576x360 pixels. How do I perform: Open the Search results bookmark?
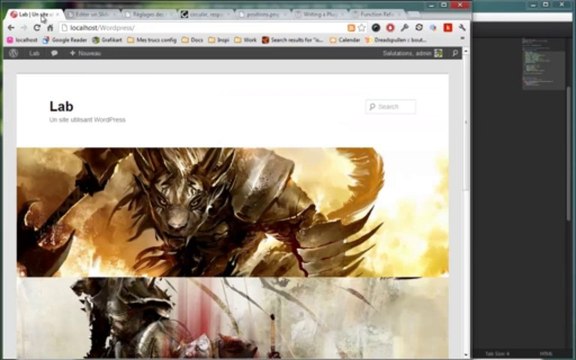pyautogui.click(x=293, y=40)
